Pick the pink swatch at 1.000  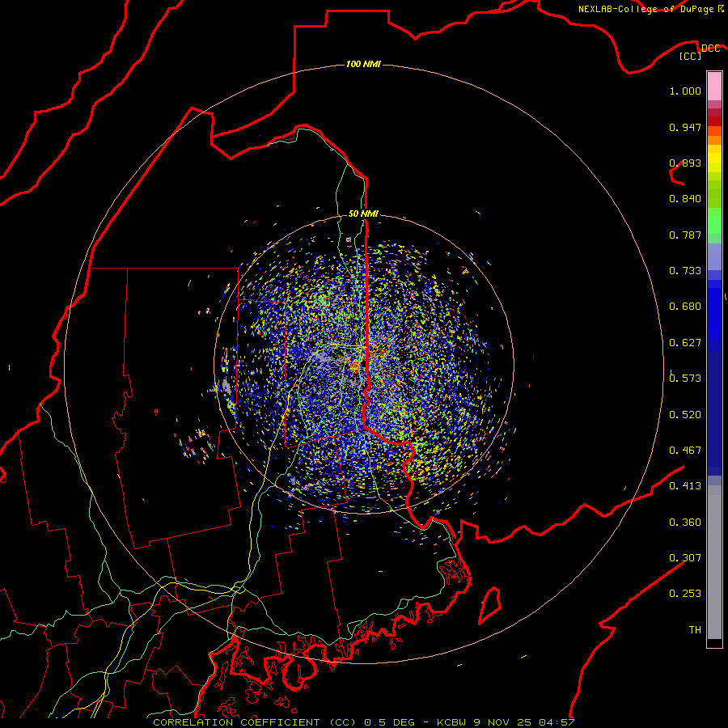(x=714, y=87)
